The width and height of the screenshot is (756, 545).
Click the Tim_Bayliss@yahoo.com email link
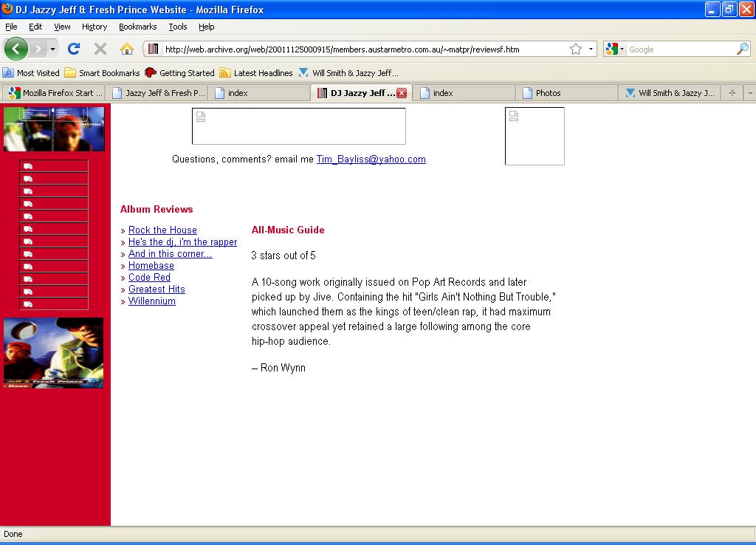point(371,160)
